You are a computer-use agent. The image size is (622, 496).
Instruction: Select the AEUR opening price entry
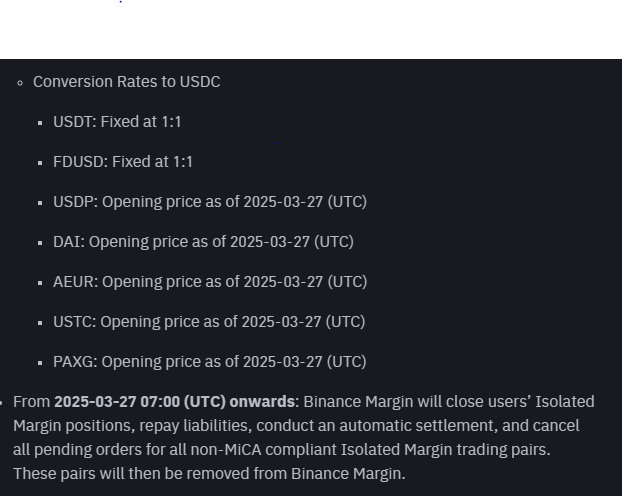[x=210, y=282]
